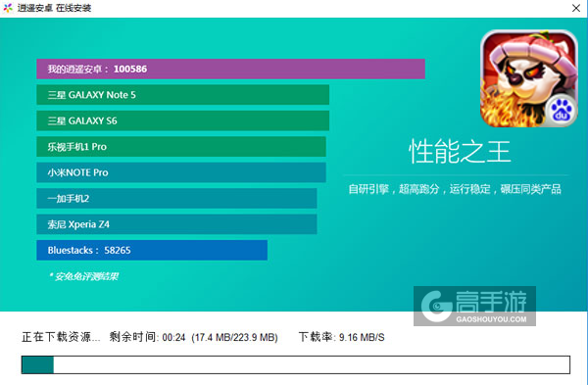
Task: Close the 逍遥安卓 installer window
Action: tap(576, 8)
